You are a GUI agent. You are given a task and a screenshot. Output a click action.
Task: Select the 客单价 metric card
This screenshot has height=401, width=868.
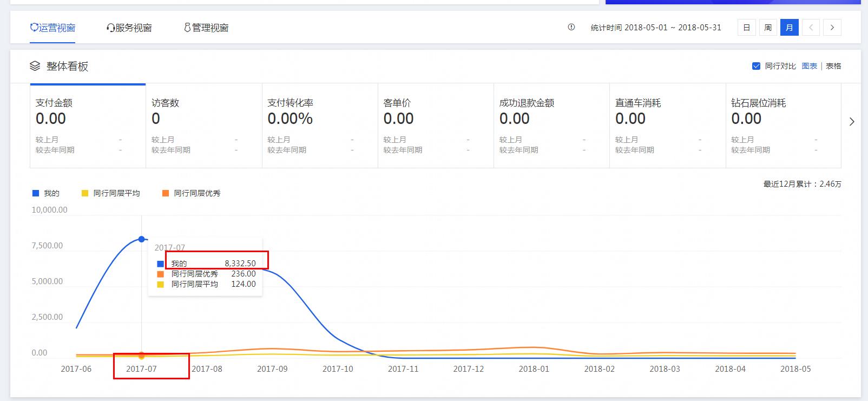[436, 126]
